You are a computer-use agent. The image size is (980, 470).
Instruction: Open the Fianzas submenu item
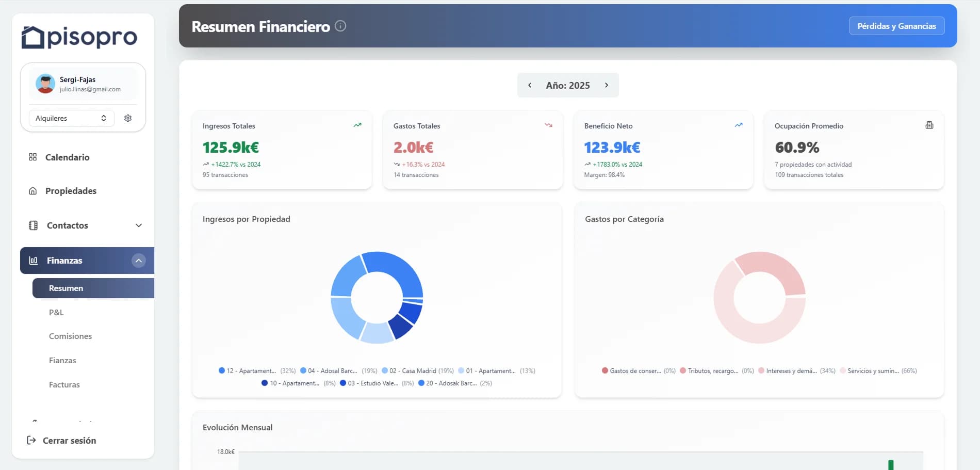click(x=62, y=360)
